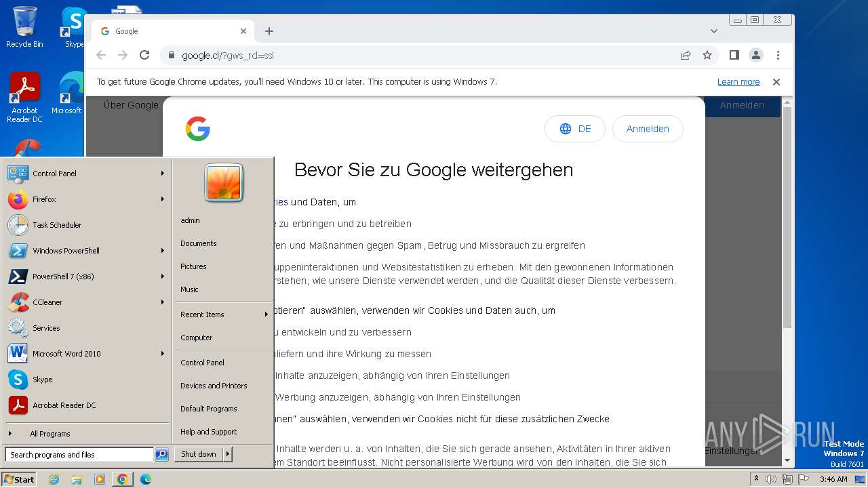Expand PowerShell 7 (x86) jump list arrow
The image size is (868, 488).
click(x=163, y=277)
